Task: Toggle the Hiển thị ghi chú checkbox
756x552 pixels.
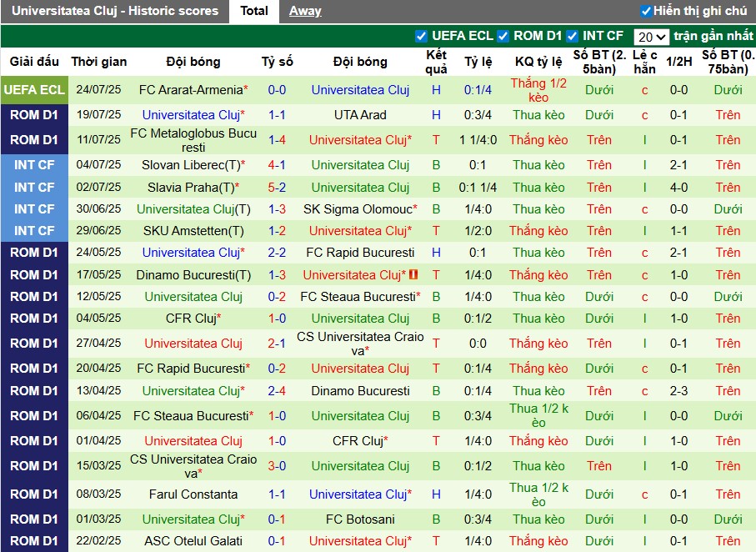Action: pos(646,11)
